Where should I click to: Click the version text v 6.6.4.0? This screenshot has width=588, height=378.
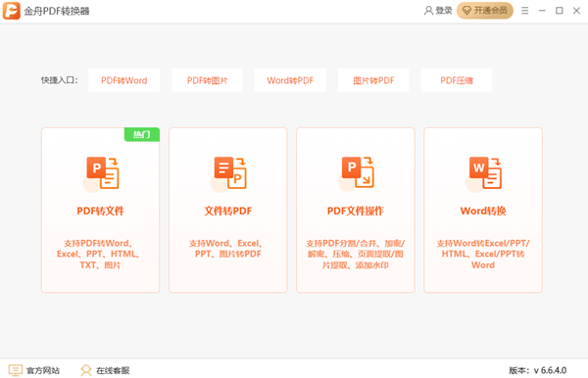pos(550,370)
